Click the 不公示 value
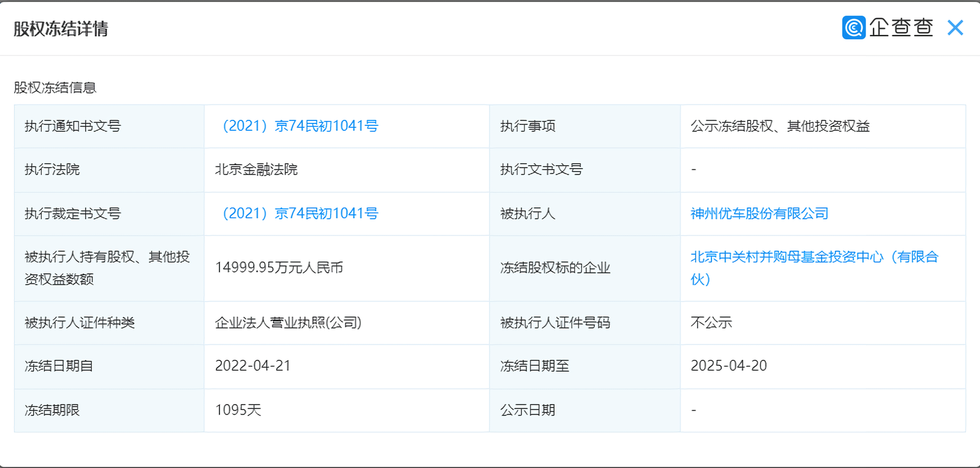The width and height of the screenshot is (980, 468). point(711,322)
